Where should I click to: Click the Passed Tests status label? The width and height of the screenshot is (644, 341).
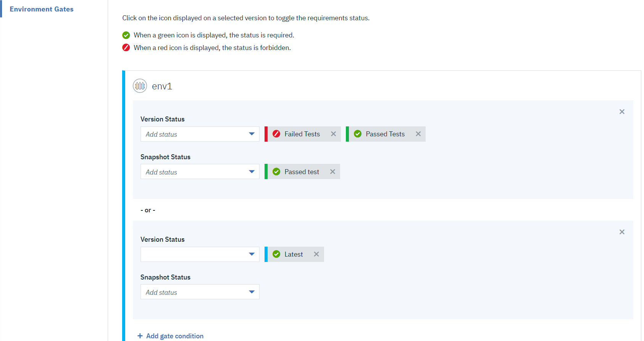(x=385, y=134)
